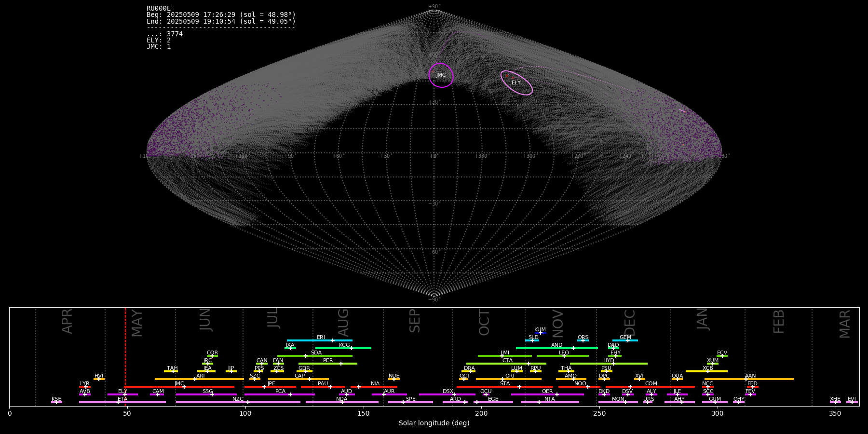The height and width of the screenshot is (434, 868).
Task: Click the PER shower bar label in timeline
Action: (328, 360)
